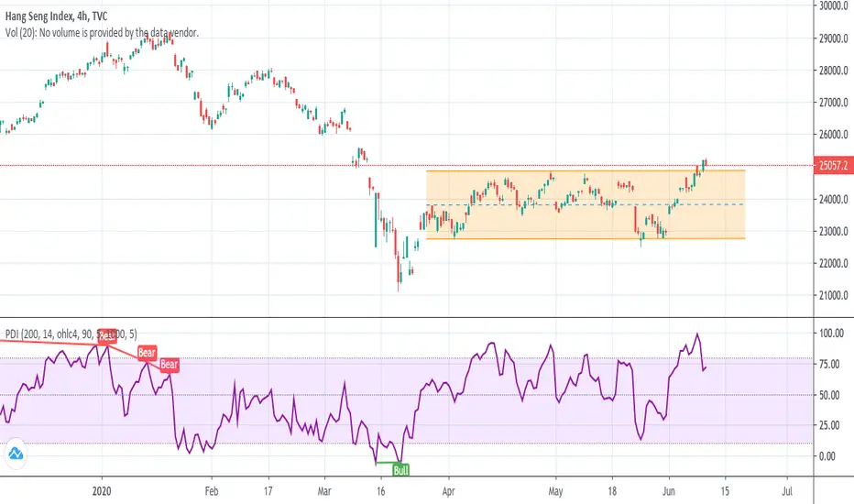Click the blue dashed midline of orange range box

[585, 204]
